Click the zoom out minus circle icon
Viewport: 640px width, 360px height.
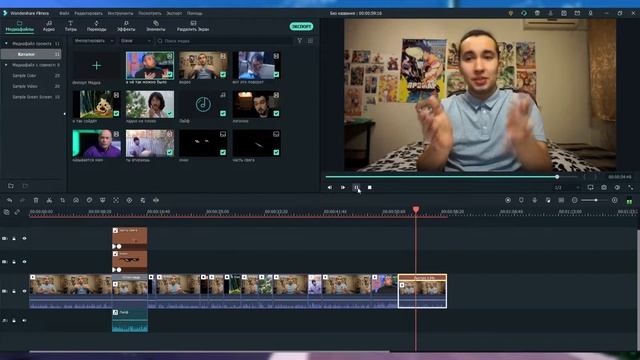click(x=575, y=200)
